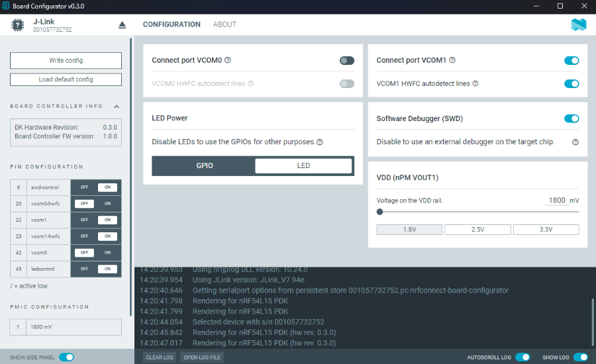Click the J-Link device chip icon
The image size is (596, 364).
[17, 25]
